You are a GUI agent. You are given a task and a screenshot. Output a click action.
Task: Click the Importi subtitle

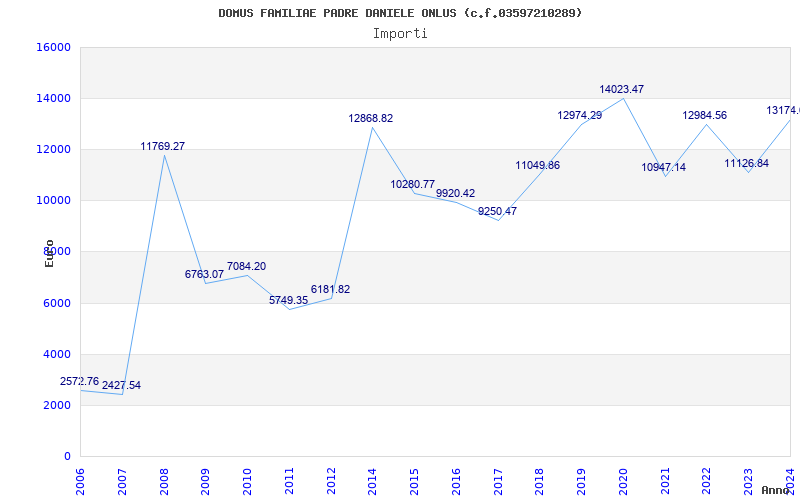400,33
